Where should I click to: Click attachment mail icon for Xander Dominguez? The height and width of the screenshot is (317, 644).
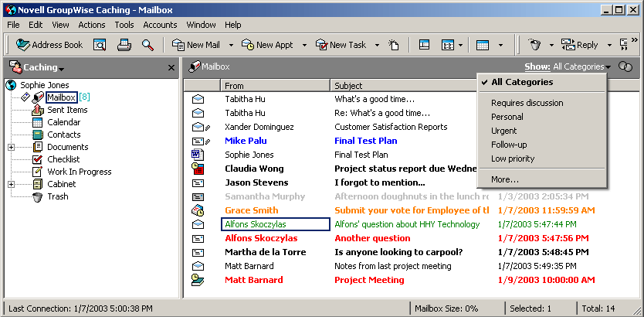(x=201, y=127)
